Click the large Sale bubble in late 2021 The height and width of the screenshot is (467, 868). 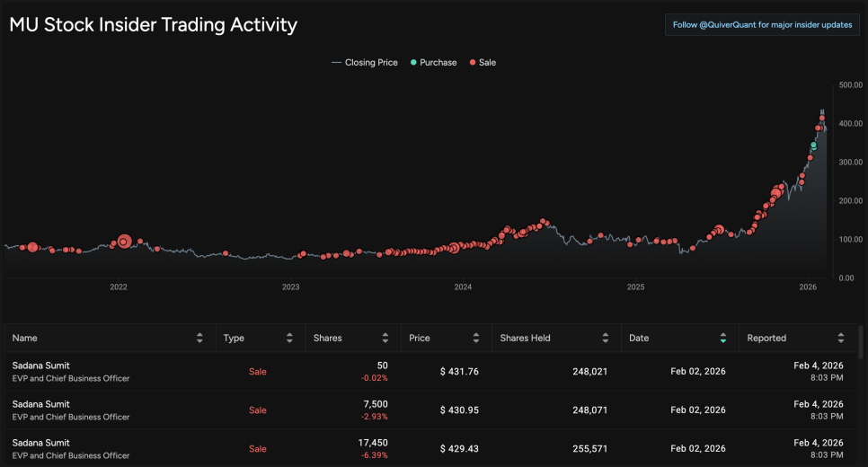coord(33,247)
